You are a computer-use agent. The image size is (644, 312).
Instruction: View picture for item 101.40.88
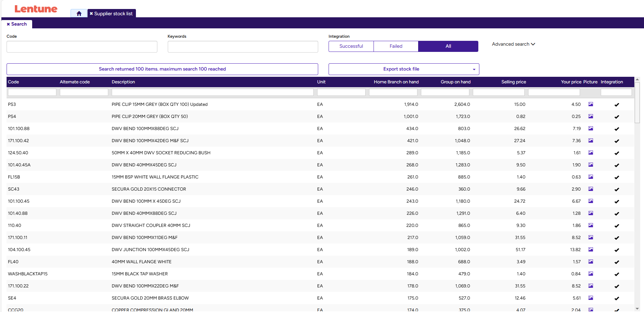591,213
